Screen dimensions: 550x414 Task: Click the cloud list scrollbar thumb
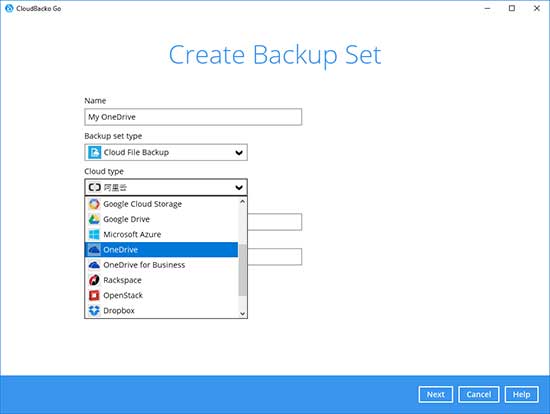242,269
